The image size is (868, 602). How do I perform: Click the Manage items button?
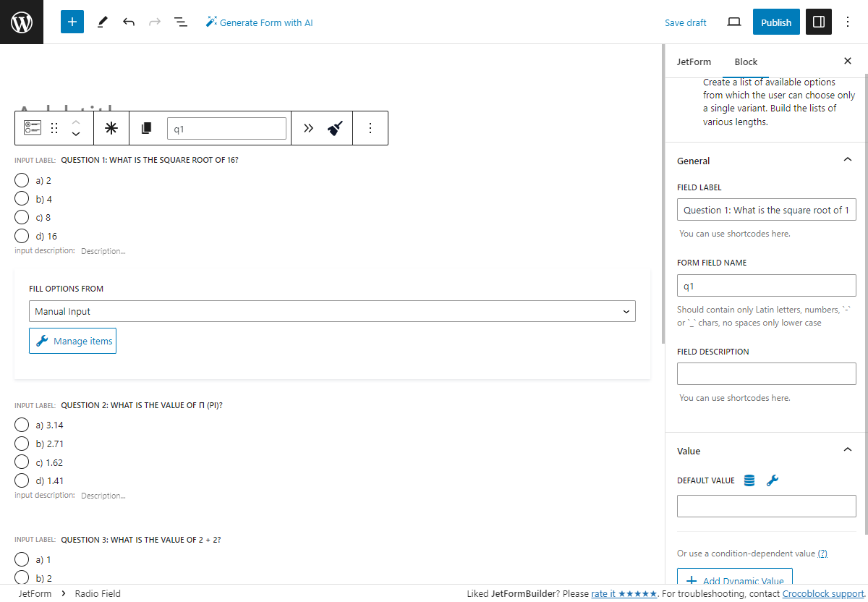tap(72, 340)
